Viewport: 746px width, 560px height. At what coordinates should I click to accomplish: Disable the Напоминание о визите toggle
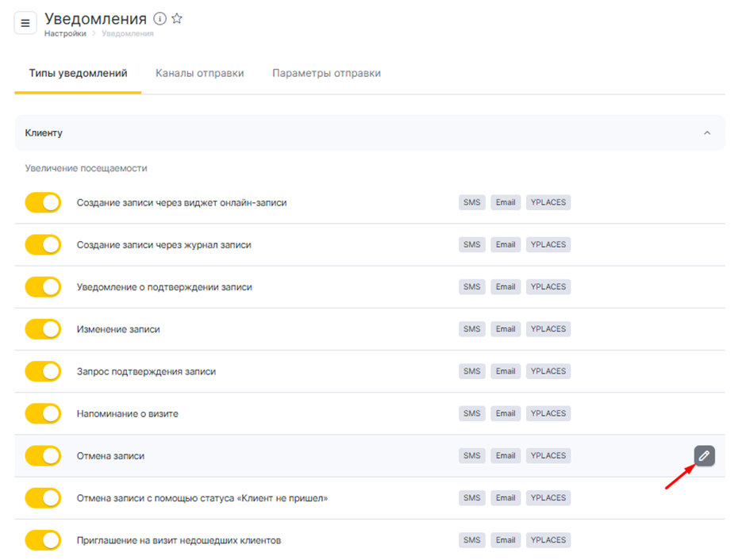43,413
